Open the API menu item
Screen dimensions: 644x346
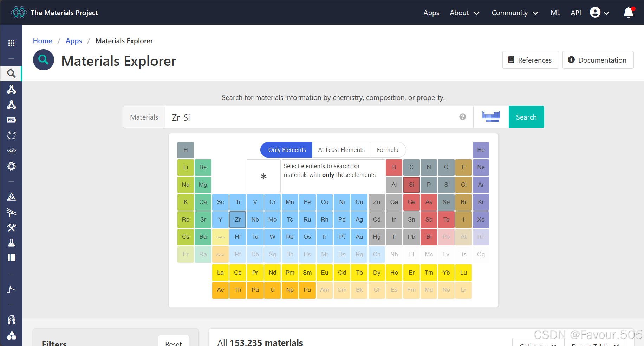click(x=576, y=13)
